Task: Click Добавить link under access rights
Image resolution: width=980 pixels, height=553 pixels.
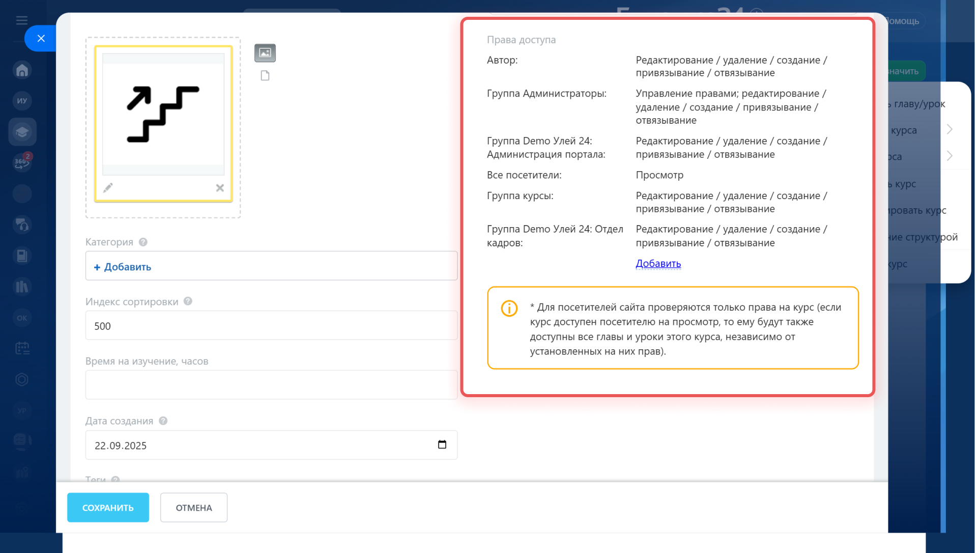Action: point(658,263)
